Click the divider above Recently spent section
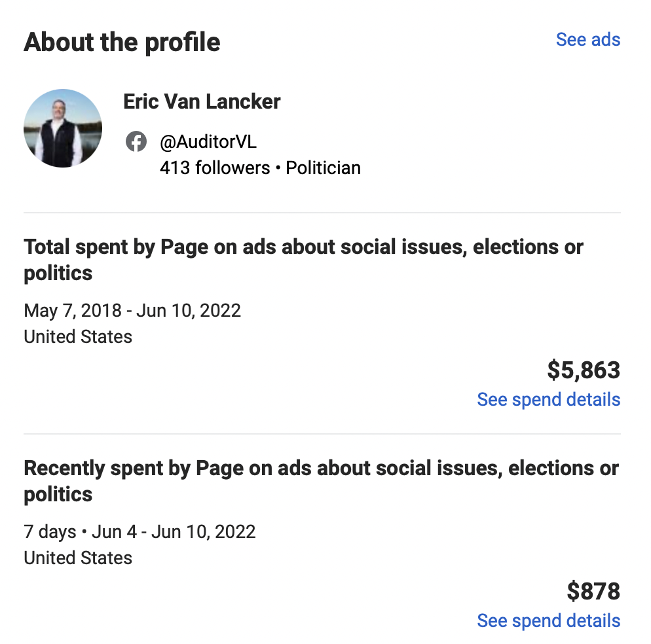651x644 pixels. click(322, 434)
